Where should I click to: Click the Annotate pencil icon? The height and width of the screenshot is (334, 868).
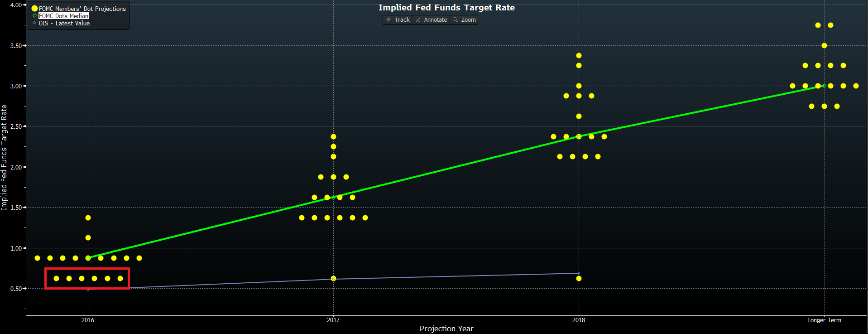(418, 20)
